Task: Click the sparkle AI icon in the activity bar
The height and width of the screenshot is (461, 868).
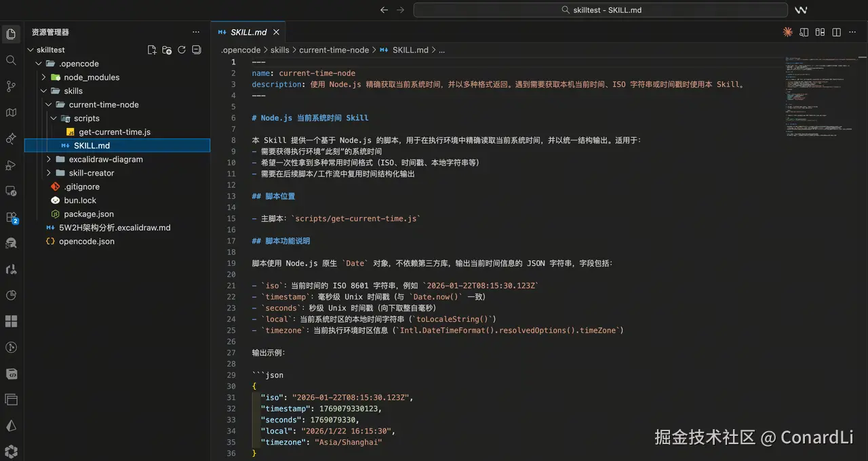Action: coord(11,138)
